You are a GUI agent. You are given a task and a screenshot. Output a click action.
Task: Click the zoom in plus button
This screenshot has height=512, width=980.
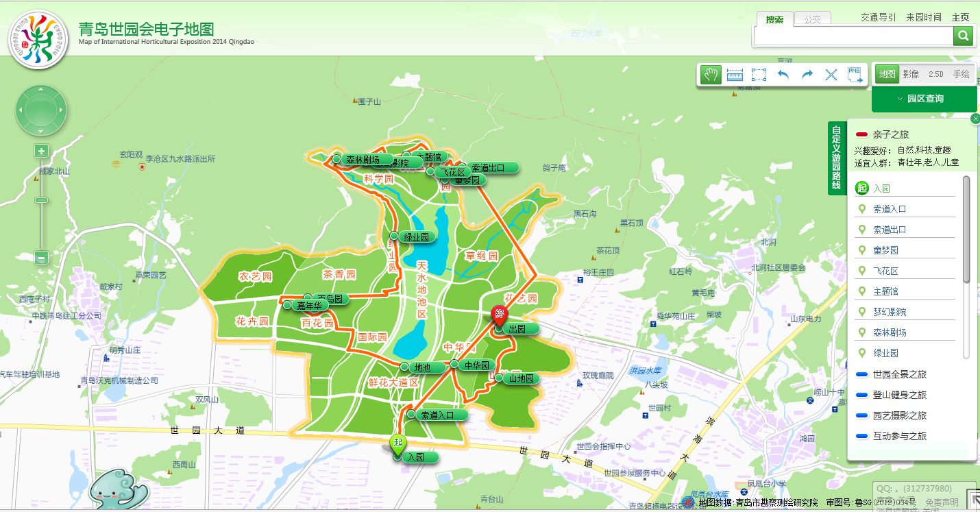[x=41, y=151]
